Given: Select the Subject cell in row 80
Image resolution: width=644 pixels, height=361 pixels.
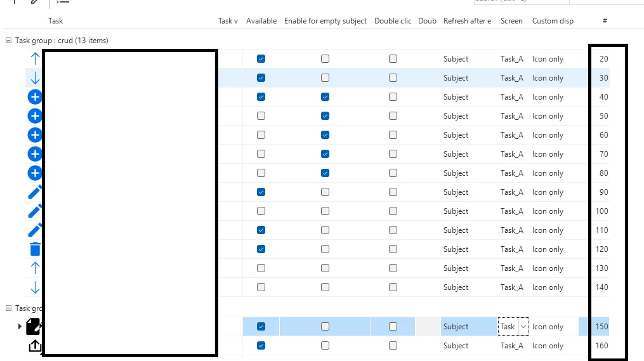Looking at the screenshot, I should [x=456, y=173].
